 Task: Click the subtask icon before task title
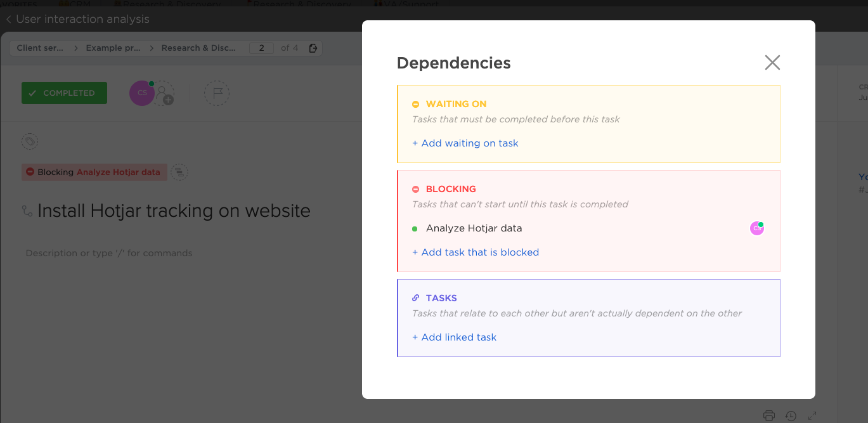click(27, 211)
